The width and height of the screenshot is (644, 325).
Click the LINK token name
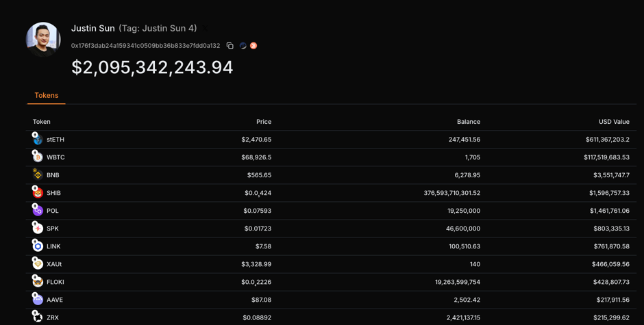[x=53, y=246]
